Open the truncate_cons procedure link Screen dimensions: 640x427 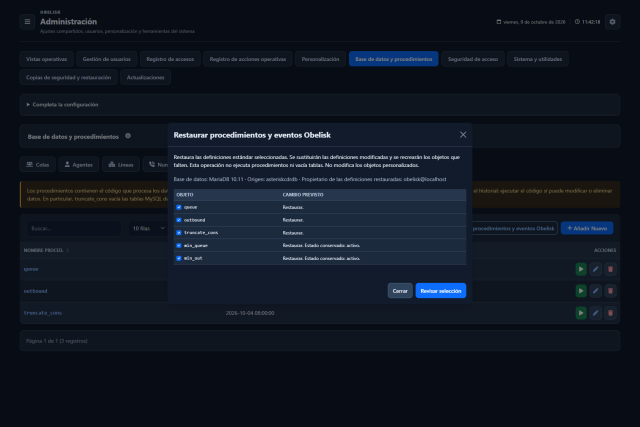(x=42, y=313)
